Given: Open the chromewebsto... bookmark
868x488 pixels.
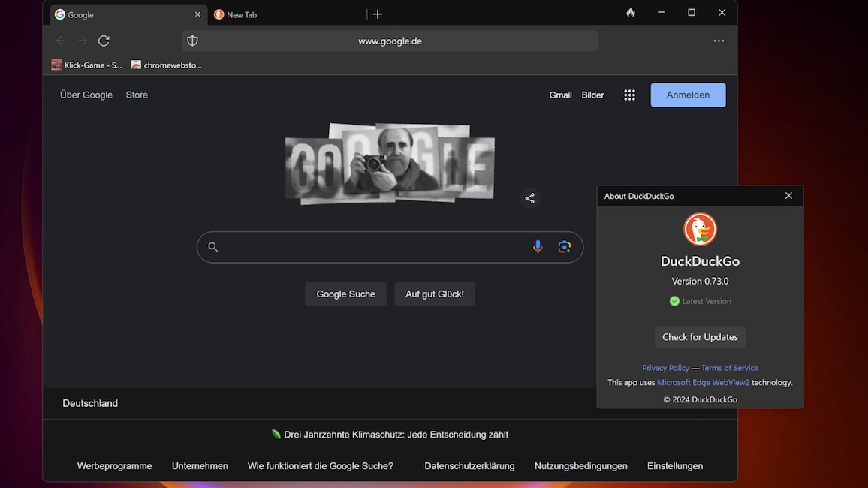Looking at the screenshot, I should tap(167, 65).
